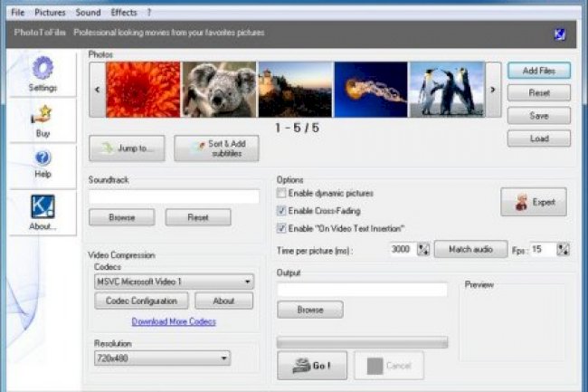Image resolution: width=588 pixels, height=392 pixels.
Task: Adjust the Time per picture stepper
Action: [x=422, y=249]
